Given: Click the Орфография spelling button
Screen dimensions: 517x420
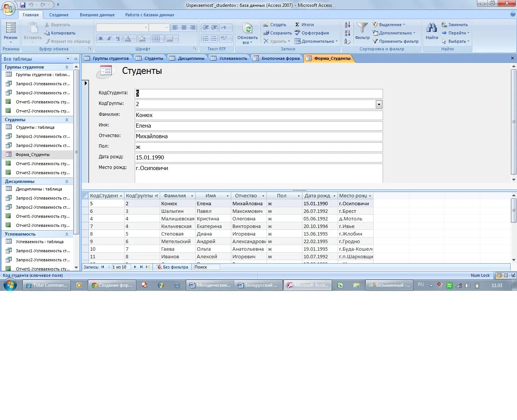Looking at the screenshot, I should point(312,33).
